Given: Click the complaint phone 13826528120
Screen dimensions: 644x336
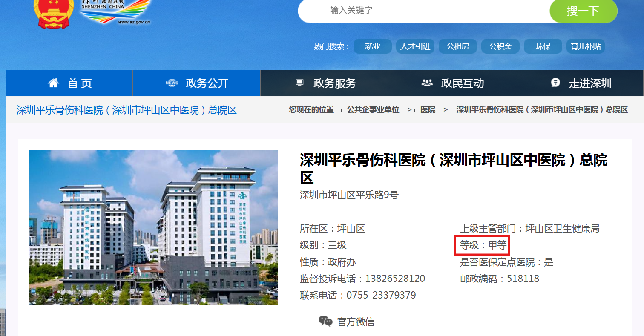Looking at the screenshot, I should tap(395, 279).
